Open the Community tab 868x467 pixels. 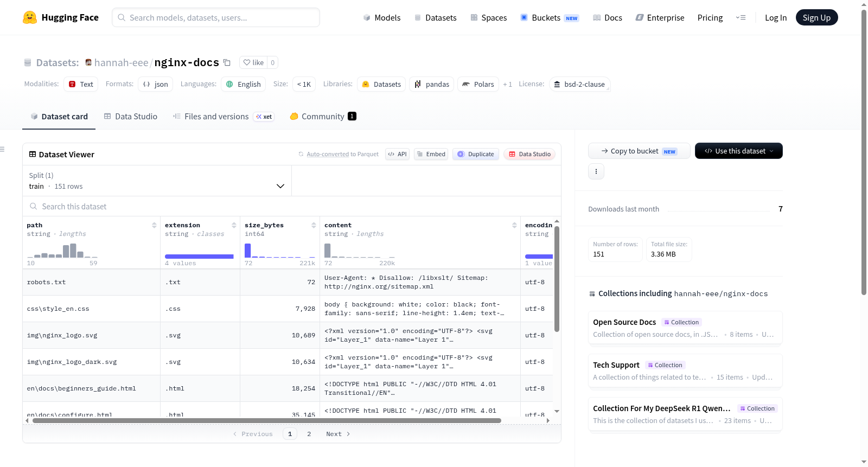click(323, 116)
